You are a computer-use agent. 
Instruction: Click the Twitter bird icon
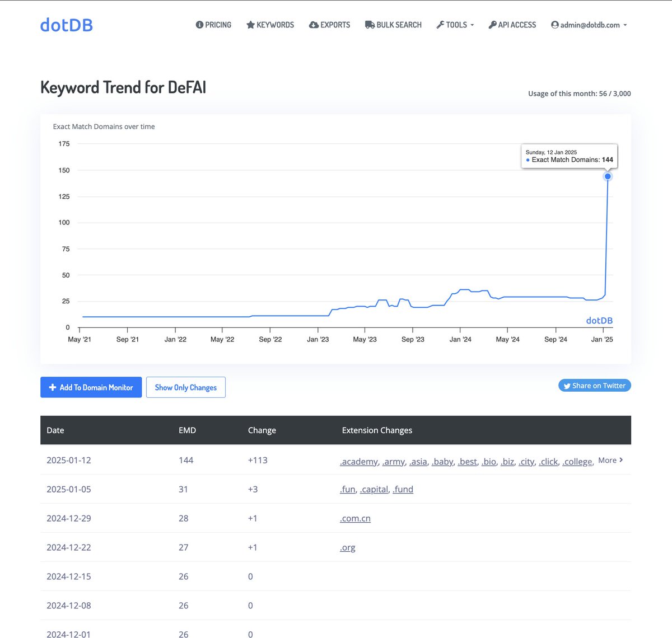point(567,386)
